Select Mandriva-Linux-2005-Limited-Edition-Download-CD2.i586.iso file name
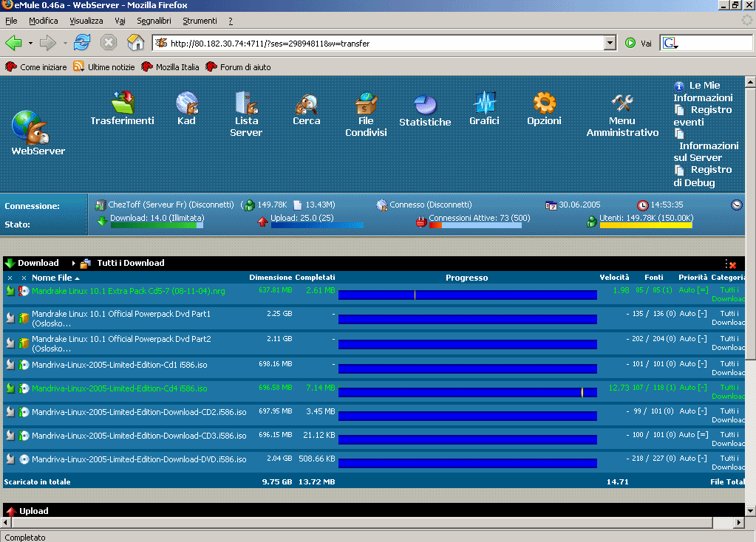756x542 pixels. tap(139, 412)
